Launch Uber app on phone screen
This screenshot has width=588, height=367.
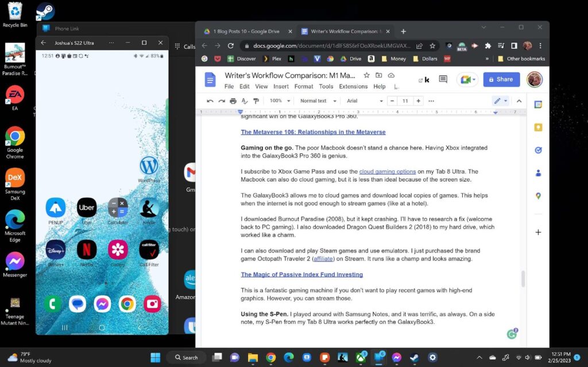click(x=87, y=208)
